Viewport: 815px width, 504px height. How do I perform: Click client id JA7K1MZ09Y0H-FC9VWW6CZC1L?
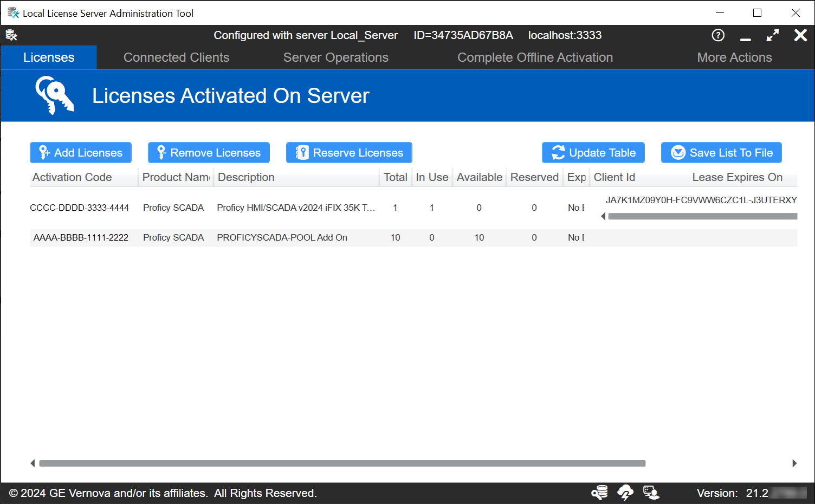[701, 201]
